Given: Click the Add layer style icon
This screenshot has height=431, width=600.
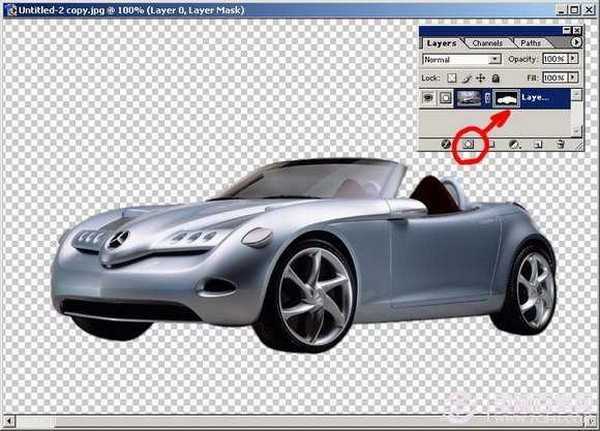Looking at the screenshot, I should click(x=445, y=144).
